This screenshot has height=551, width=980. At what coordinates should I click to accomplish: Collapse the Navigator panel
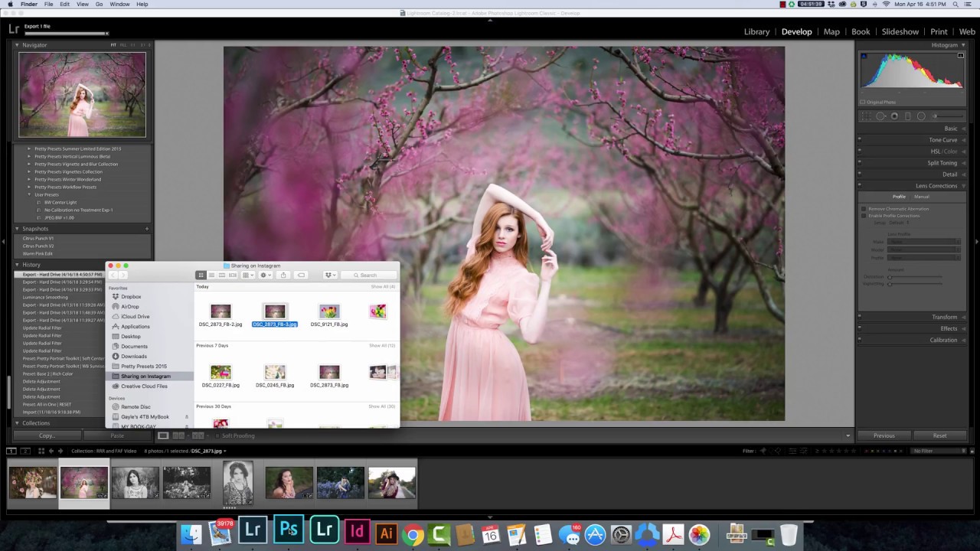[18, 45]
